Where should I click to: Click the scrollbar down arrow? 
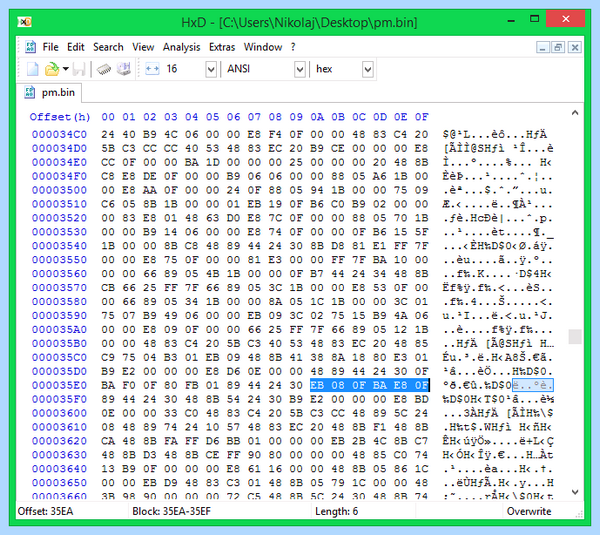tap(575, 492)
